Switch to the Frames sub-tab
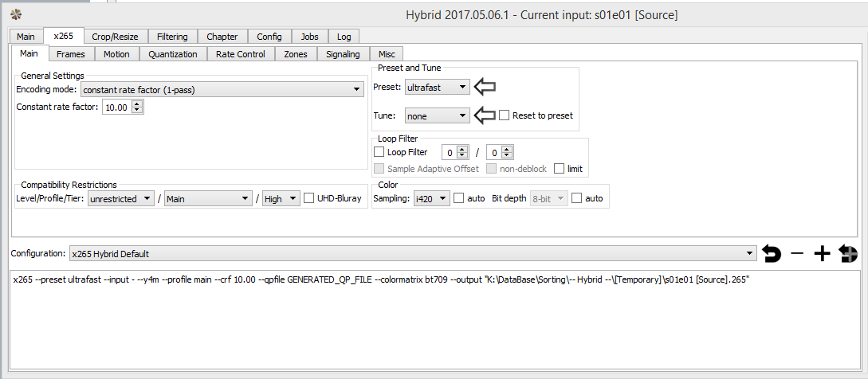The image size is (868, 379). coord(71,54)
